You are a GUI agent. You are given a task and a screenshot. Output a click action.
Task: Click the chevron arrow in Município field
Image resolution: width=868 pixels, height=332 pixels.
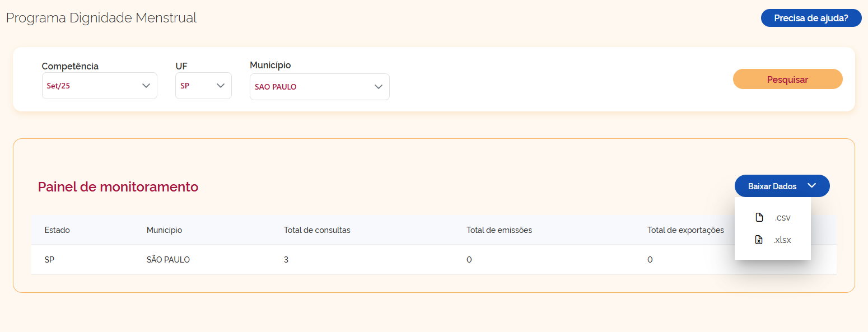pos(379,87)
